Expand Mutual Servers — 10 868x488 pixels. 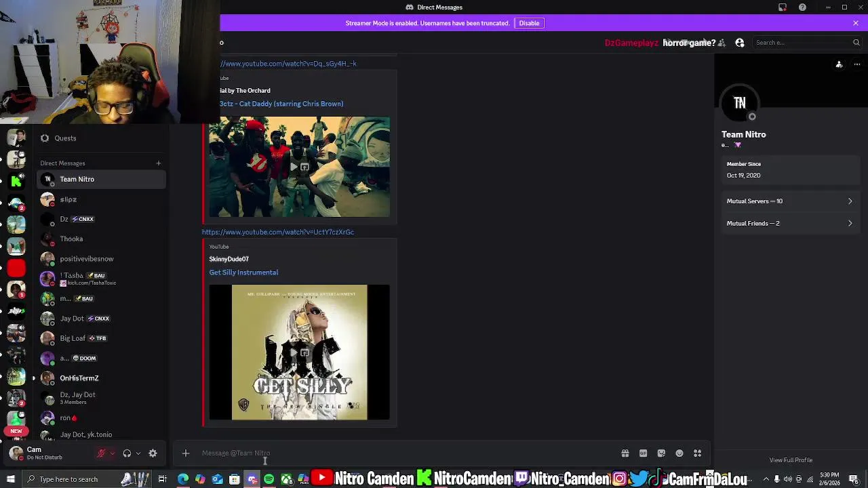pyautogui.click(x=790, y=201)
